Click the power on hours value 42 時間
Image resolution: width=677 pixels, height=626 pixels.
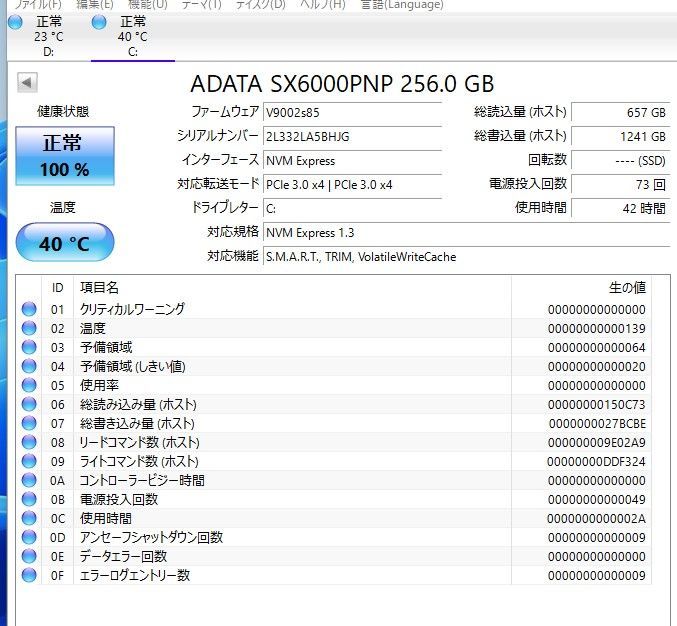[x=621, y=209]
